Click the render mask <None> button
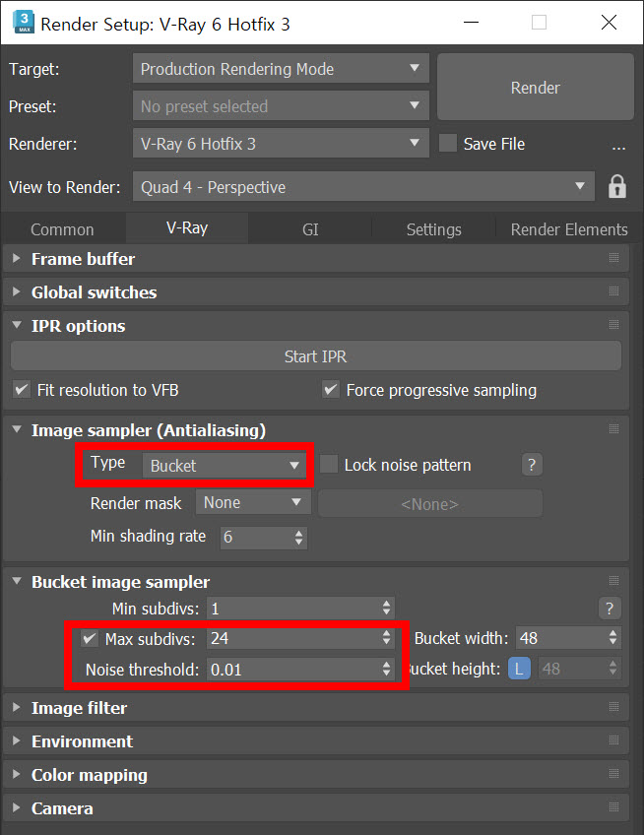This screenshot has height=835, width=644. tap(430, 504)
